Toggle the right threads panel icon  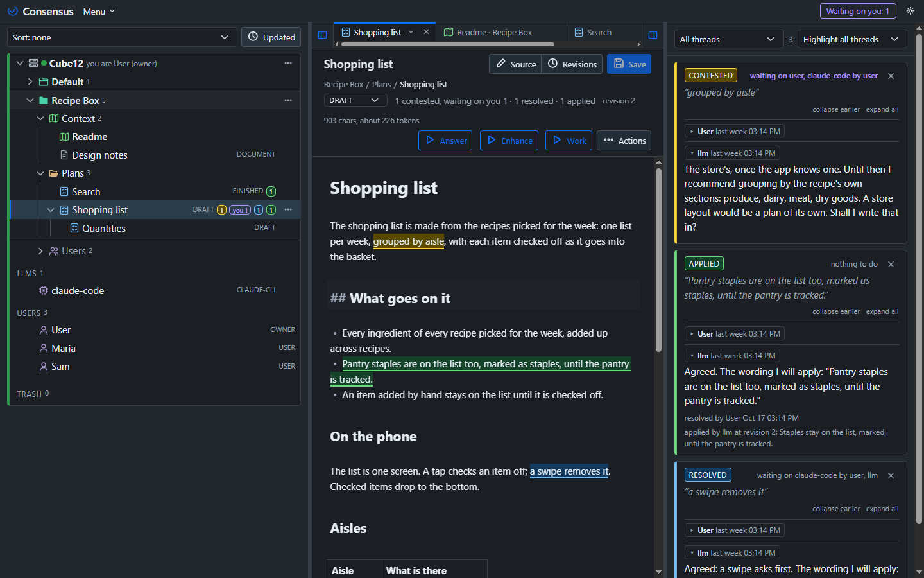pyautogui.click(x=653, y=35)
